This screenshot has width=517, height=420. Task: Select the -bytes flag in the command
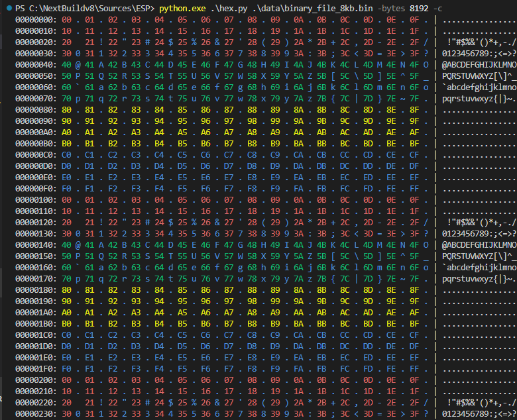click(391, 9)
